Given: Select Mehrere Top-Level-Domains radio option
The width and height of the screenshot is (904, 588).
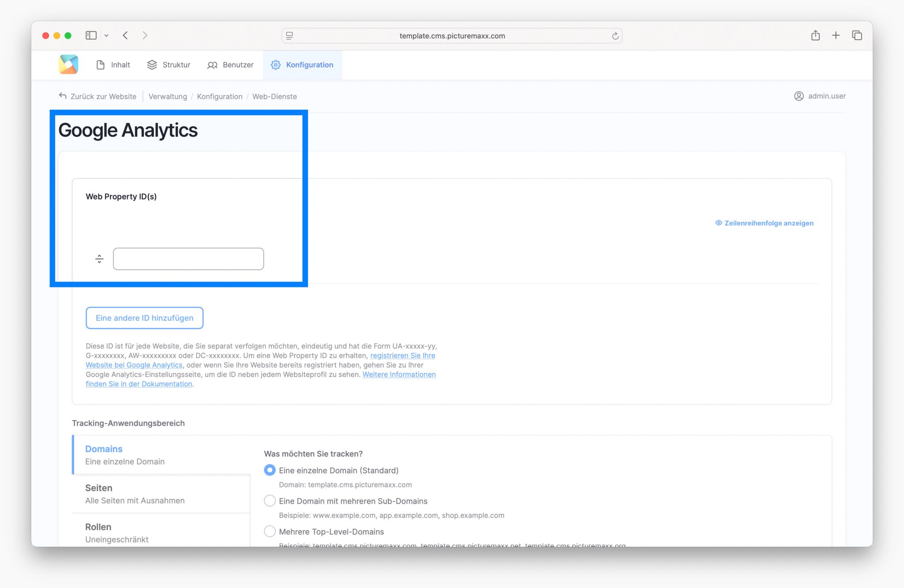Looking at the screenshot, I should pos(270,531).
